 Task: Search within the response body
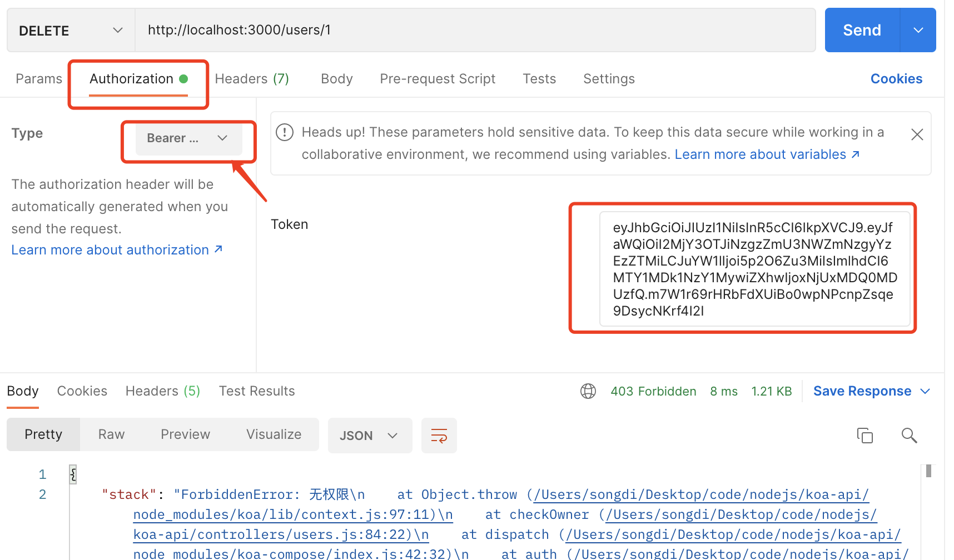(x=910, y=435)
